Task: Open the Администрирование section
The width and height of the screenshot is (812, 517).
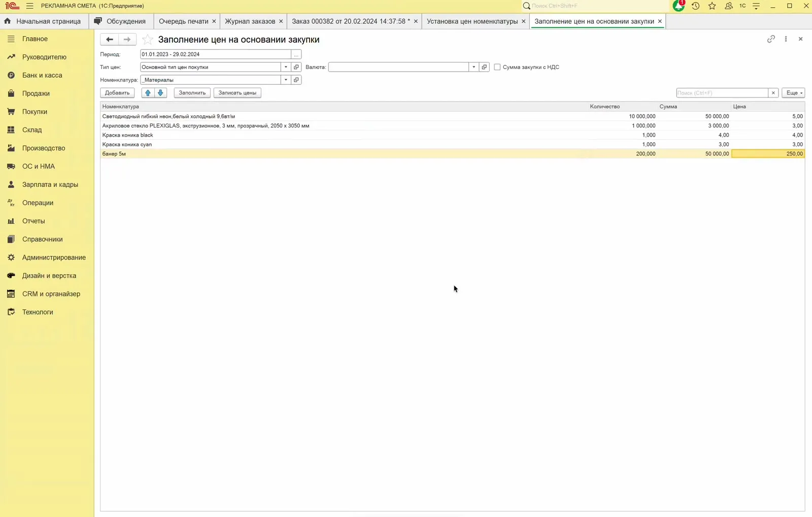Action: coord(54,257)
